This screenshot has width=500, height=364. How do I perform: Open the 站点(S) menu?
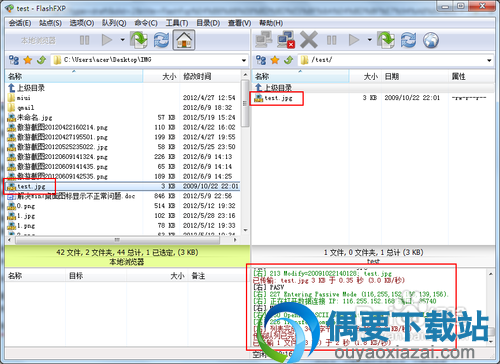pyautogui.click(x=50, y=23)
